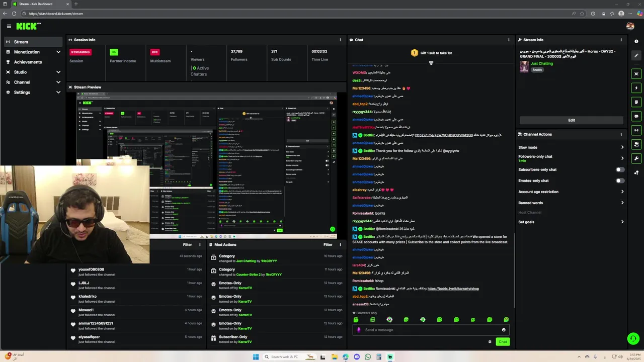
Task: Open the emoji picker in message box
Action: (x=504, y=330)
